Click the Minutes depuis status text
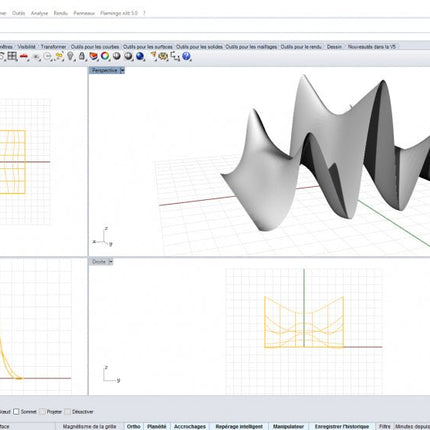Viewport: 430px width, 430px height. click(412, 426)
